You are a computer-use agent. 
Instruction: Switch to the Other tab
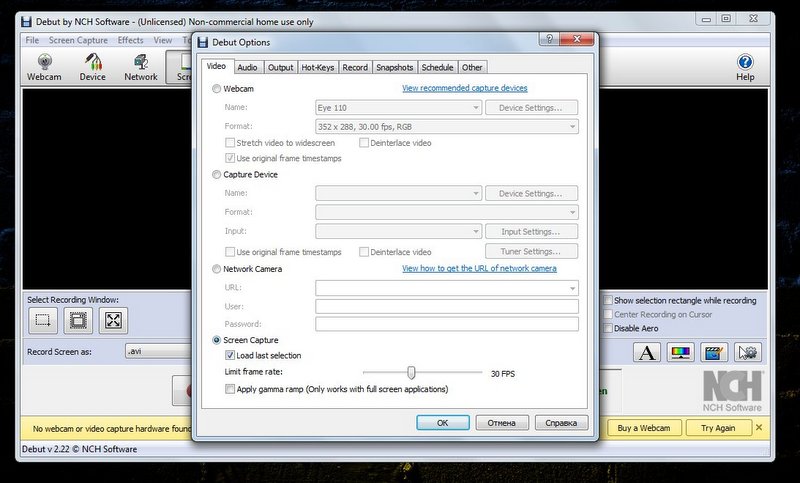click(x=472, y=67)
